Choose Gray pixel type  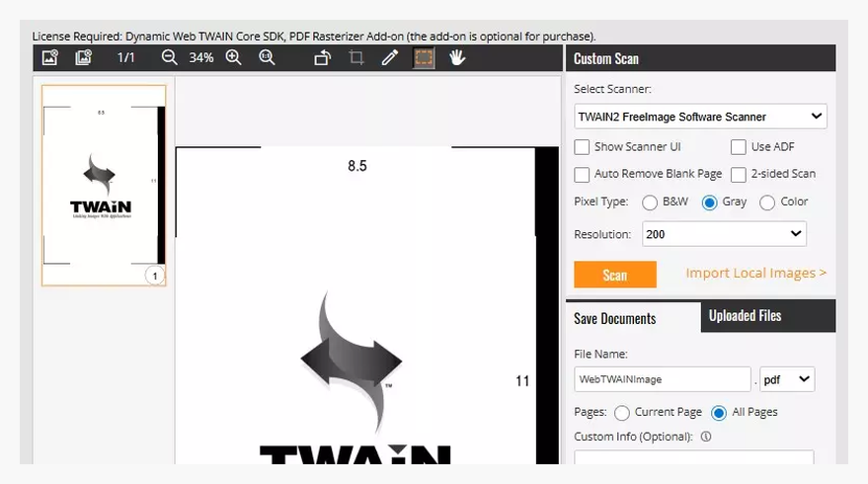click(x=710, y=202)
